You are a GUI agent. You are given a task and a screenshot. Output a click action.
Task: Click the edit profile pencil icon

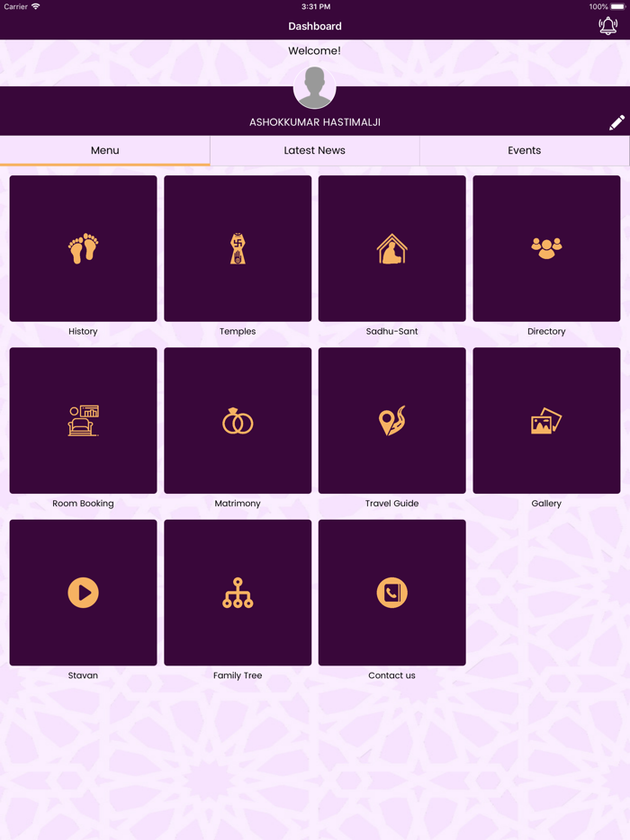click(616, 122)
